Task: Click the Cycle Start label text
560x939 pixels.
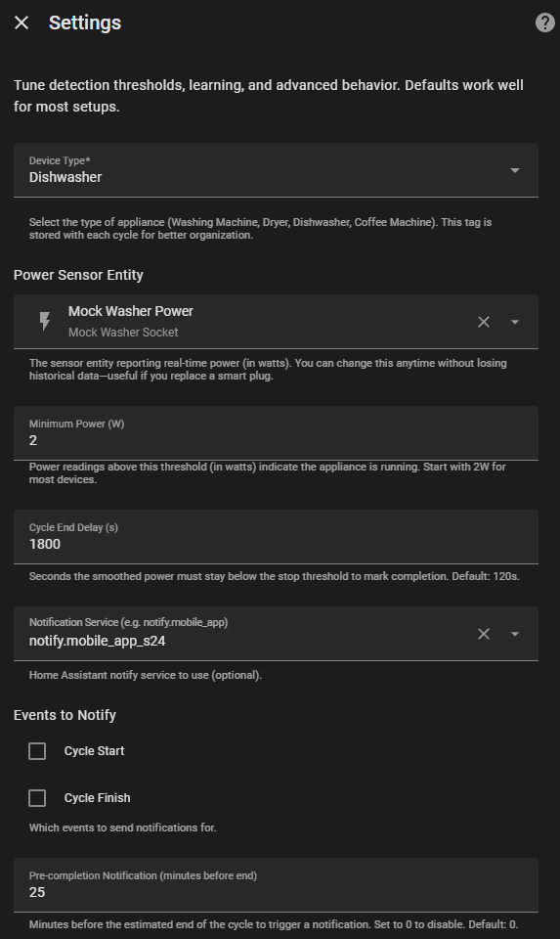Action: point(94,751)
